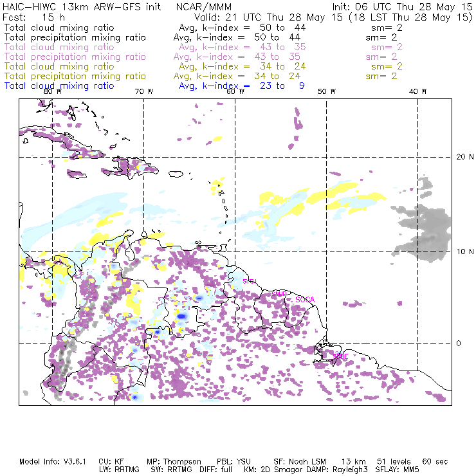
Task: Click the "40 W" longitude label
Action: point(417,91)
